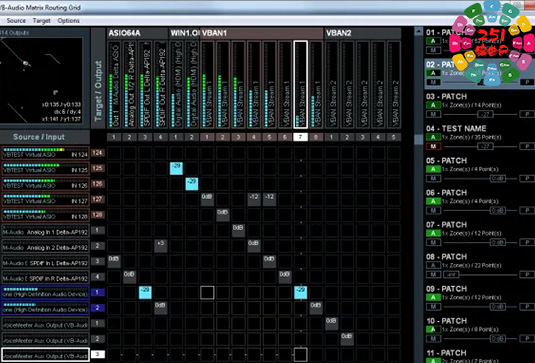The width and height of the screenshot is (535, 363).
Task: Select the 04 - TEST NAME title
Action: (456, 129)
